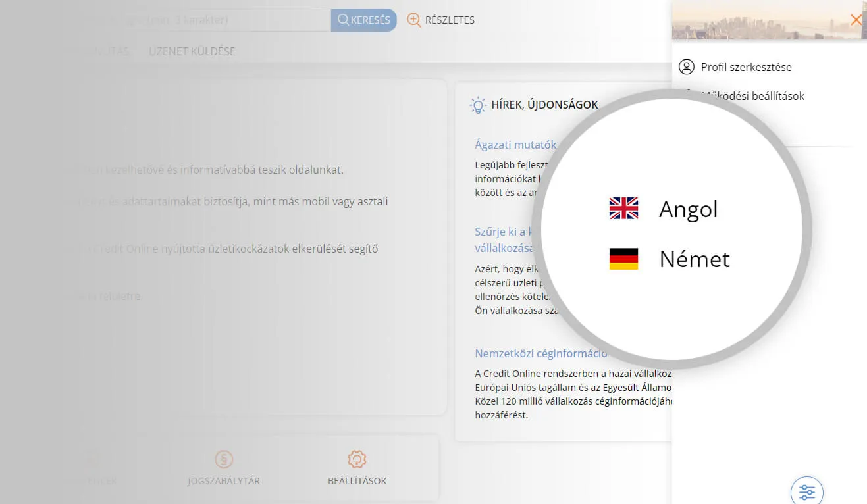The width and height of the screenshot is (867, 504).
Task: Open Működési beállítások option
Action: pos(753,96)
